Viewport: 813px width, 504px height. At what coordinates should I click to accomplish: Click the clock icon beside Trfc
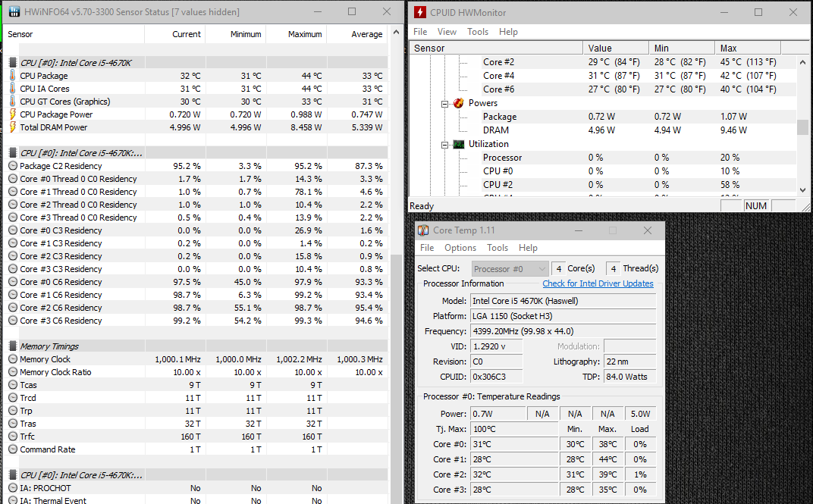(13, 436)
